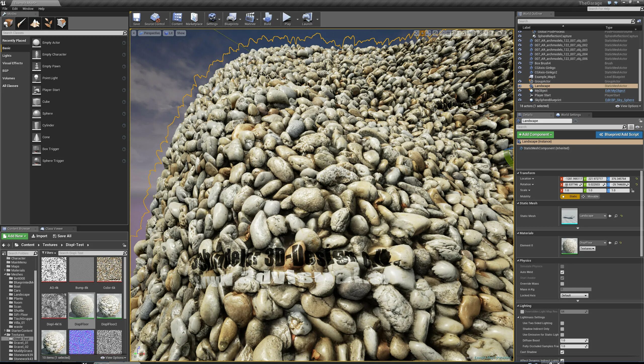Screen dimensions: 644x364
Task: Click the green Add Component button
Action: pos(535,135)
